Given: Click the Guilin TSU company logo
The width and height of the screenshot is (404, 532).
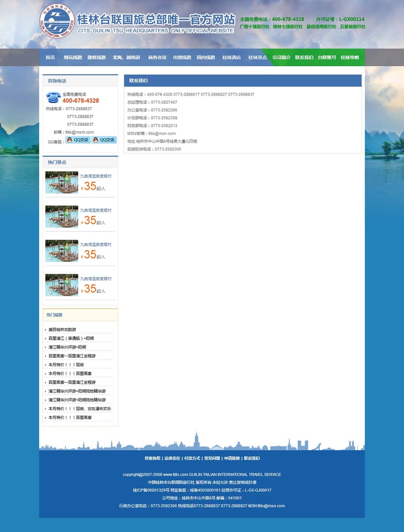Looking at the screenshot, I should click(57, 21).
